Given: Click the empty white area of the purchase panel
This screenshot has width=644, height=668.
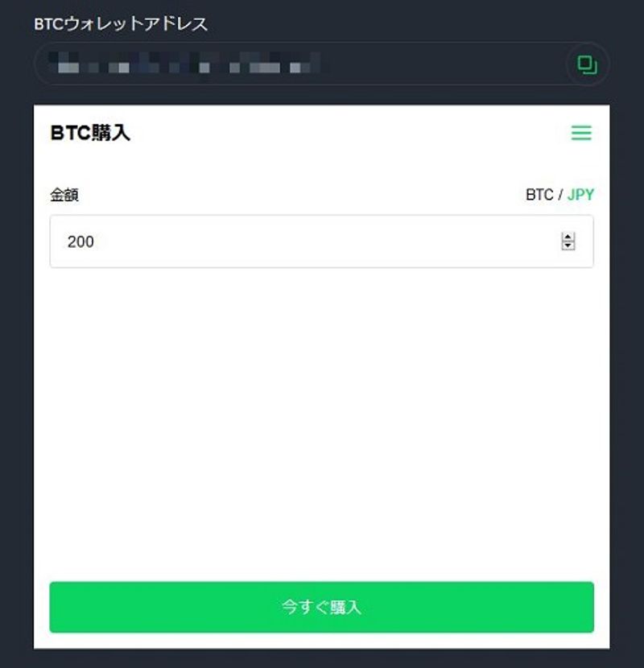Looking at the screenshot, I should point(321,422).
